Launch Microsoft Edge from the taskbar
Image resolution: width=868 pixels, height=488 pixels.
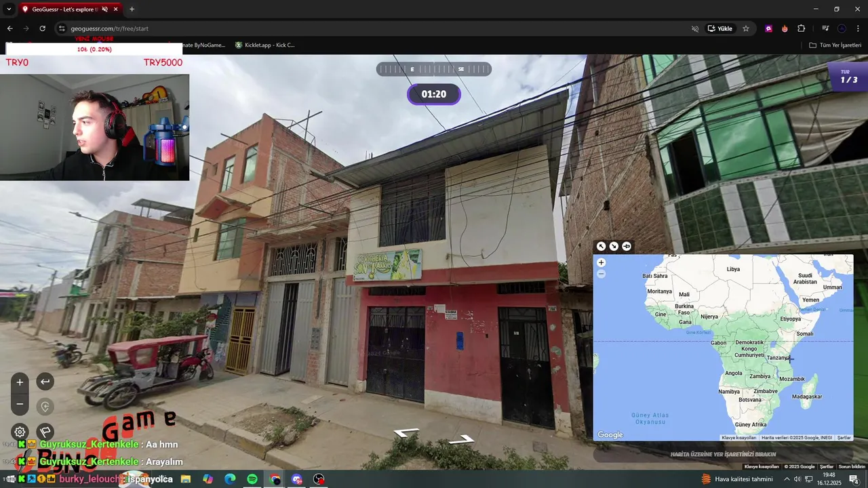pos(230,479)
